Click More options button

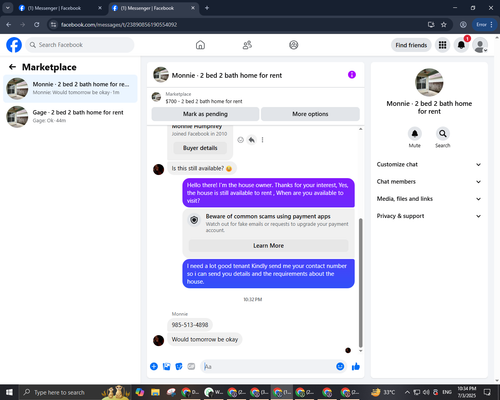310,114
